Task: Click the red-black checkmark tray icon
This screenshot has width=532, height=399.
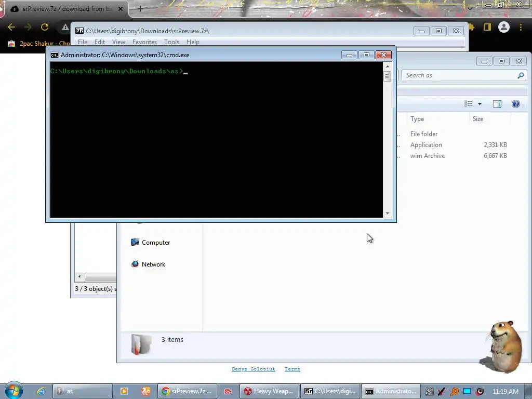Action: 442,392
